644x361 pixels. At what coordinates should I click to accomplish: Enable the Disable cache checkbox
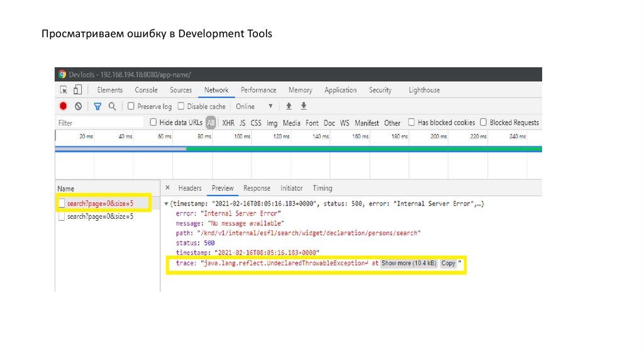click(x=181, y=106)
